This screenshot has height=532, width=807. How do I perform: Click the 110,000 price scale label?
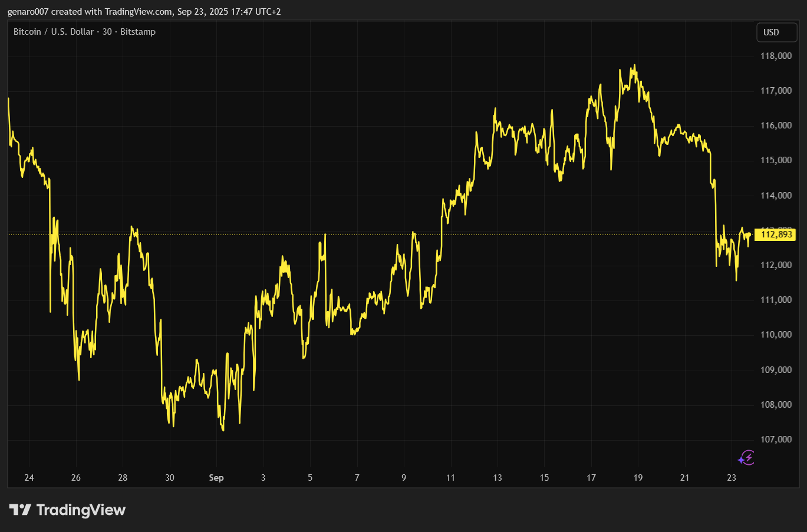[x=776, y=335]
